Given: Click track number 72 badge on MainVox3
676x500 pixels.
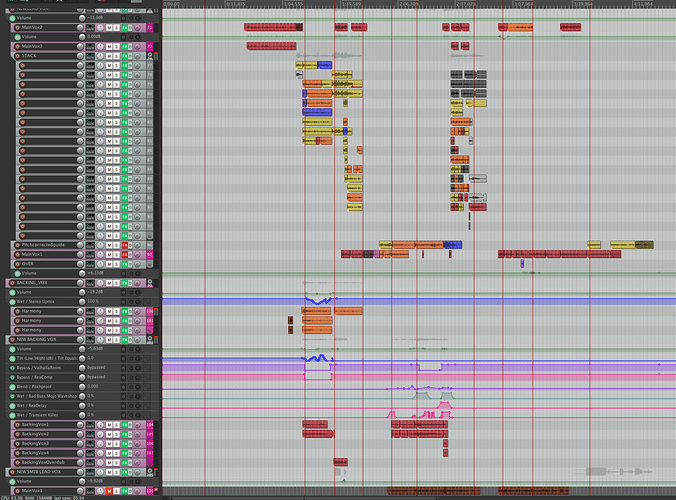Looking at the screenshot, I should (x=150, y=47).
